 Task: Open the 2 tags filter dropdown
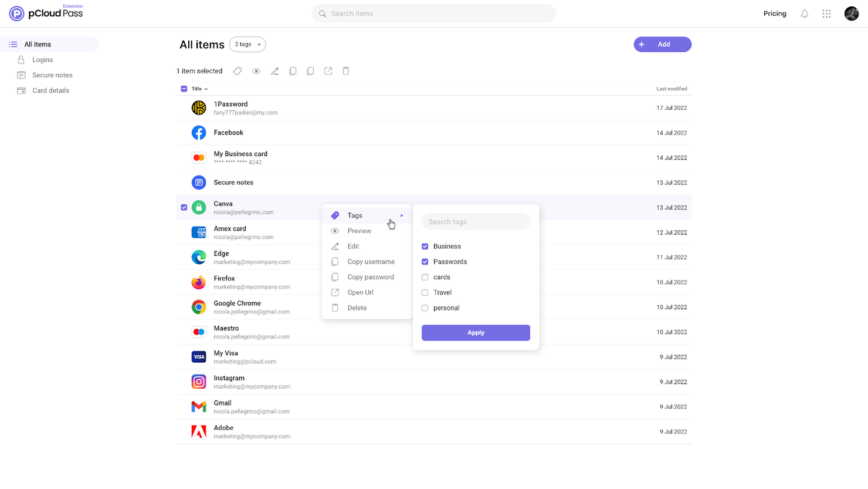247,44
